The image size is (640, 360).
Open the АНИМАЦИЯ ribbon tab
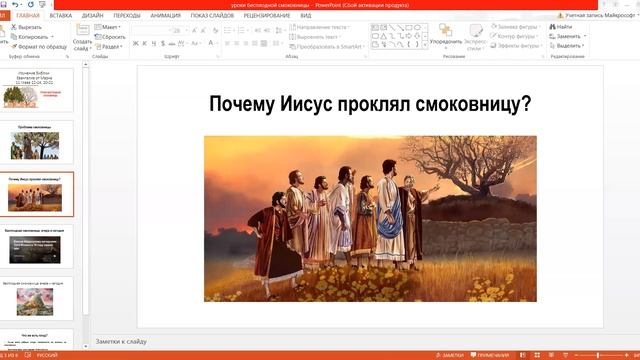coord(165,16)
